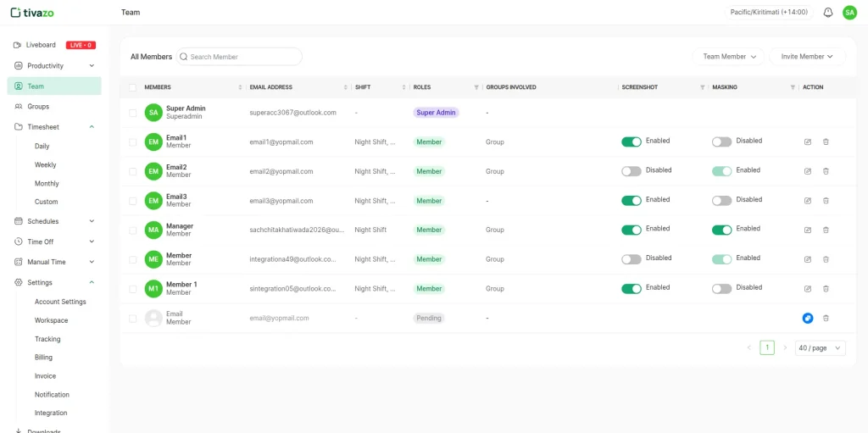Delete the pending email@yopmail.com invite
Viewport: 868px width, 433px height.
826,318
